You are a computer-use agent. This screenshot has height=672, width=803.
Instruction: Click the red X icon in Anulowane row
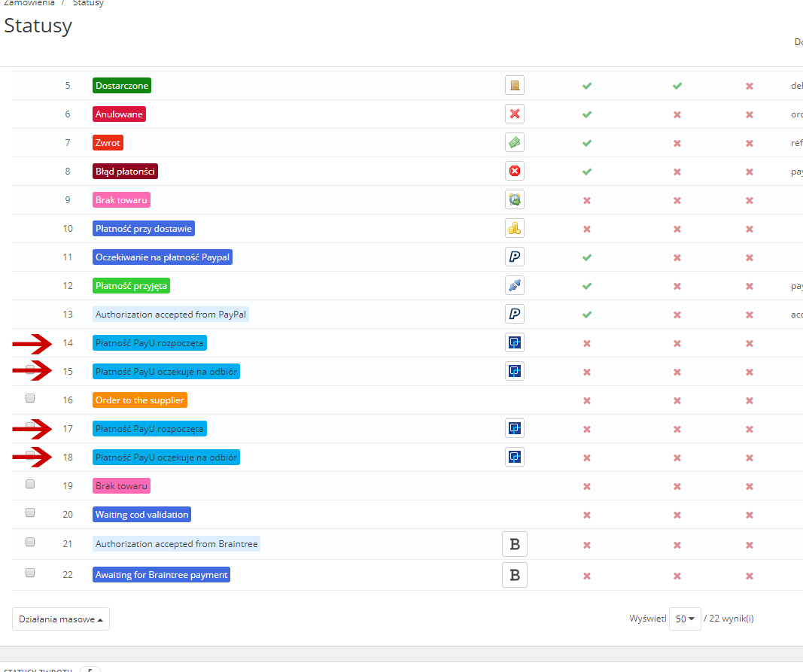point(515,114)
